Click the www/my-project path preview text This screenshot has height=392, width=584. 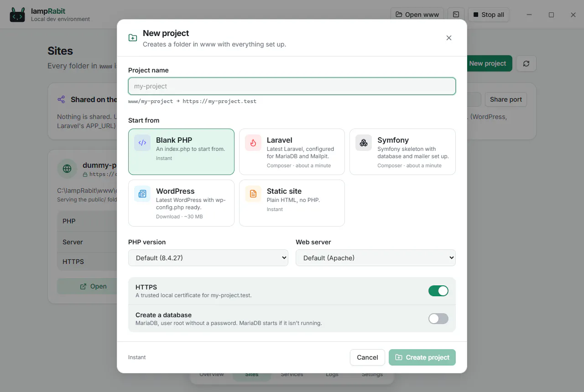point(151,101)
